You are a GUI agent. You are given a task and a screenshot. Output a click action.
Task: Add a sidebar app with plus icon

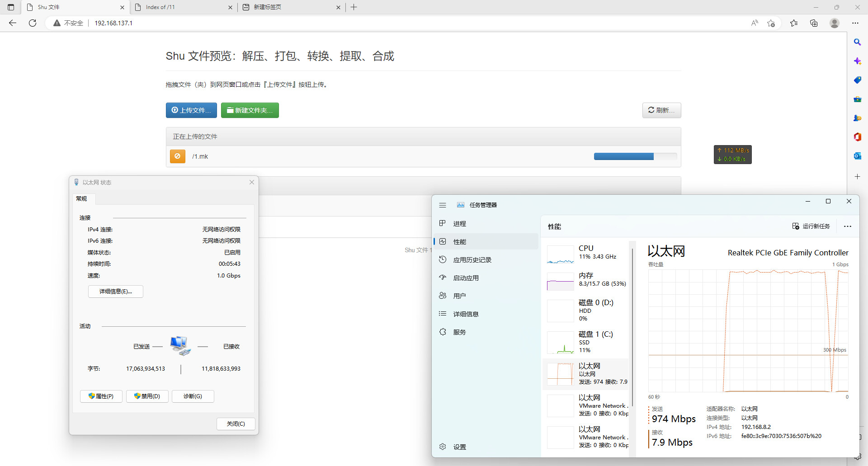[x=857, y=177]
